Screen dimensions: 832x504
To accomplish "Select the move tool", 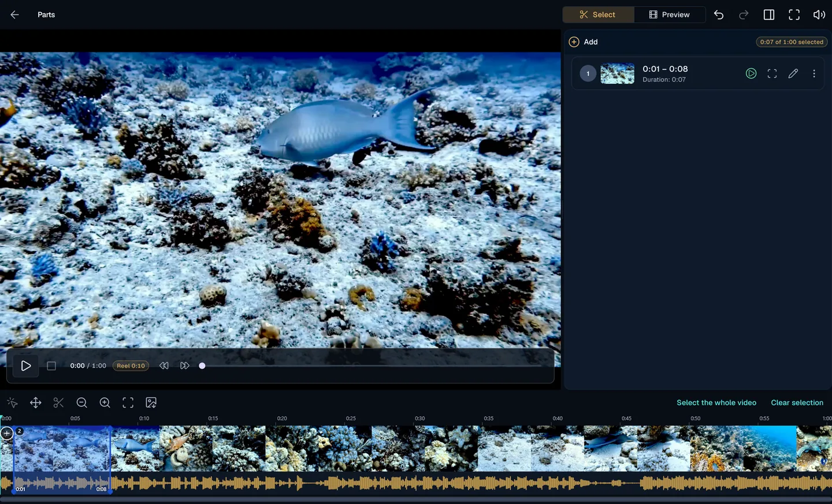I will (35, 402).
